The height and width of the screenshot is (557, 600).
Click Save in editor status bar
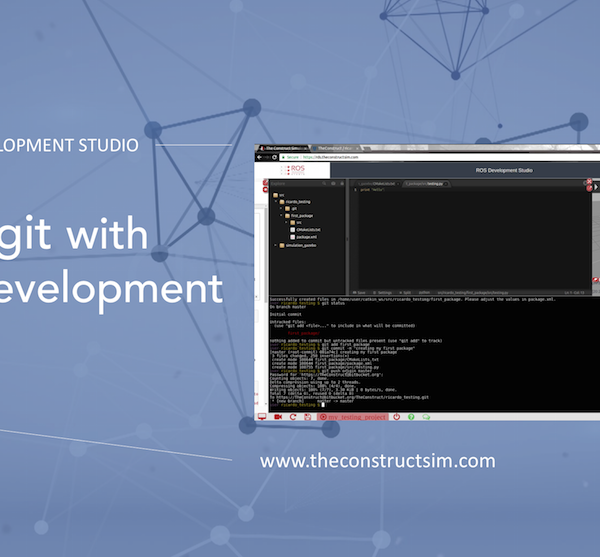coord(359,293)
